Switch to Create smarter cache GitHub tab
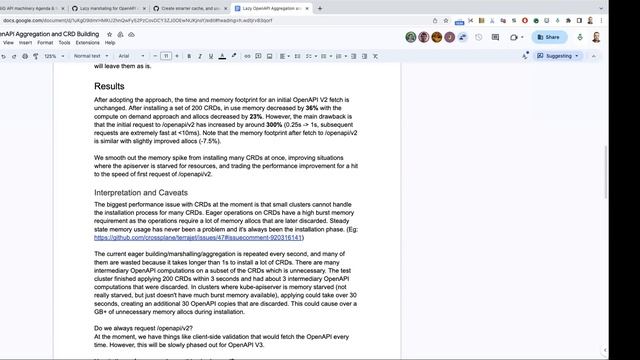The height and width of the screenshot is (360, 640). click(191, 8)
